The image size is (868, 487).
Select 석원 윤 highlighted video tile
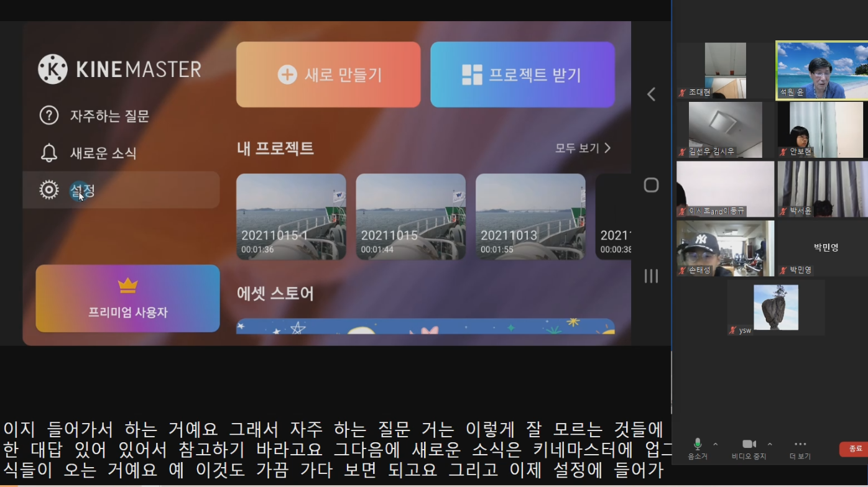click(x=822, y=70)
